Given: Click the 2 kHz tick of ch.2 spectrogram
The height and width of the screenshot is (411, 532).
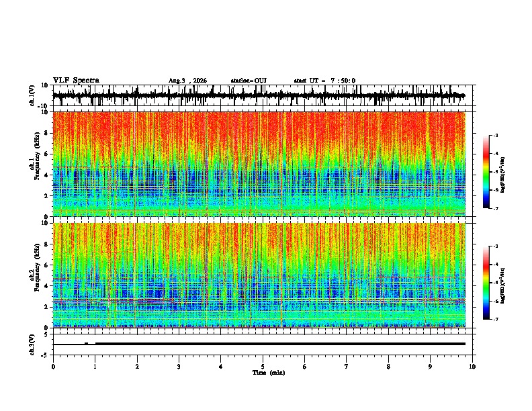Looking at the screenshot, I should pyautogui.click(x=47, y=307).
